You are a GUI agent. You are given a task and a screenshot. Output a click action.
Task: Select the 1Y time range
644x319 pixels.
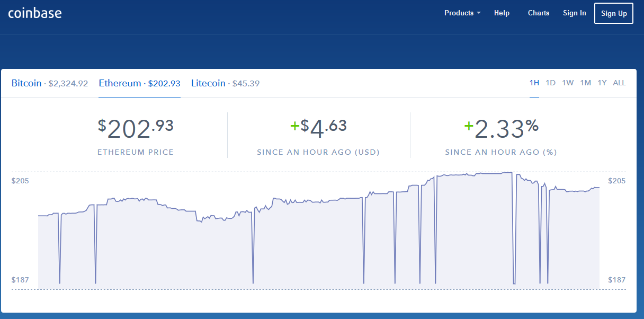coord(602,83)
